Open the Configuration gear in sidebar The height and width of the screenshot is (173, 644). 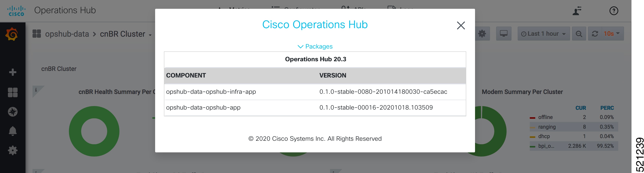pyautogui.click(x=13, y=150)
